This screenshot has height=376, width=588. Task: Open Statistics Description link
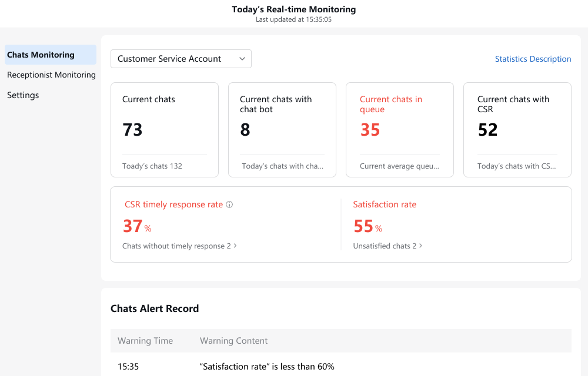pyautogui.click(x=533, y=59)
